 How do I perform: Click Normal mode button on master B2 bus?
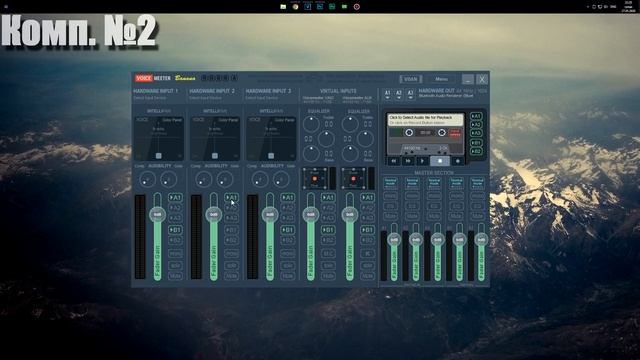pyautogui.click(x=478, y=182)
